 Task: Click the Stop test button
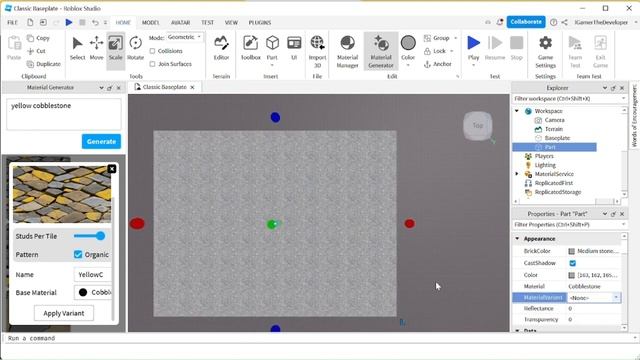click(x=516, y=48)
